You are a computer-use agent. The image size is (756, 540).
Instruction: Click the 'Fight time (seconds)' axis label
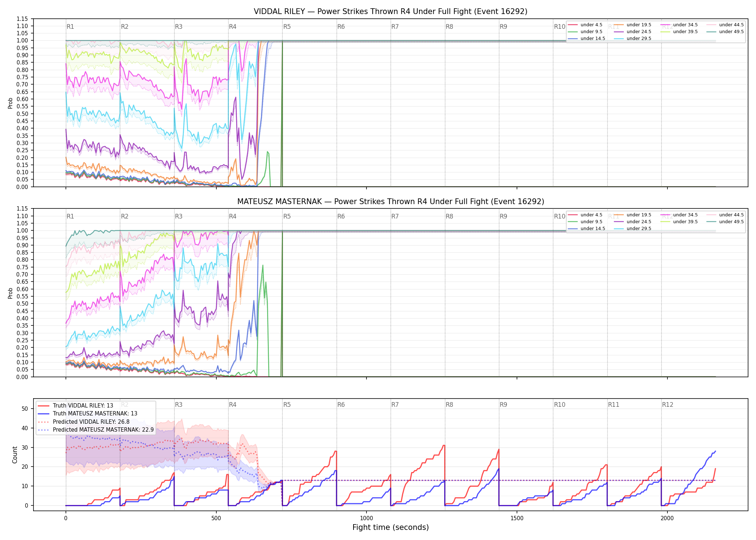pos(391,527)
